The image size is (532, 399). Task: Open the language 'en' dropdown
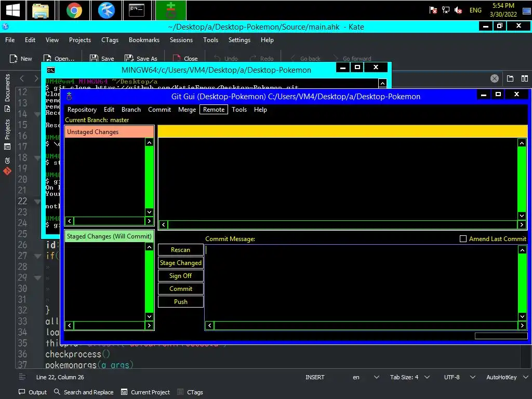click(x=366, y=377)
